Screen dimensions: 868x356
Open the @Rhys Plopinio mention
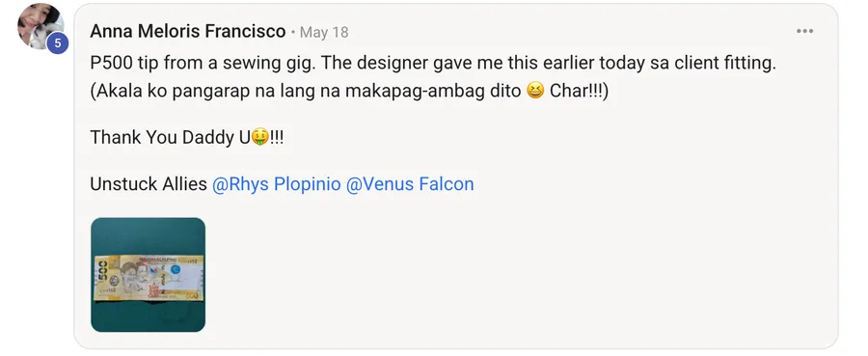click(276, 184)
